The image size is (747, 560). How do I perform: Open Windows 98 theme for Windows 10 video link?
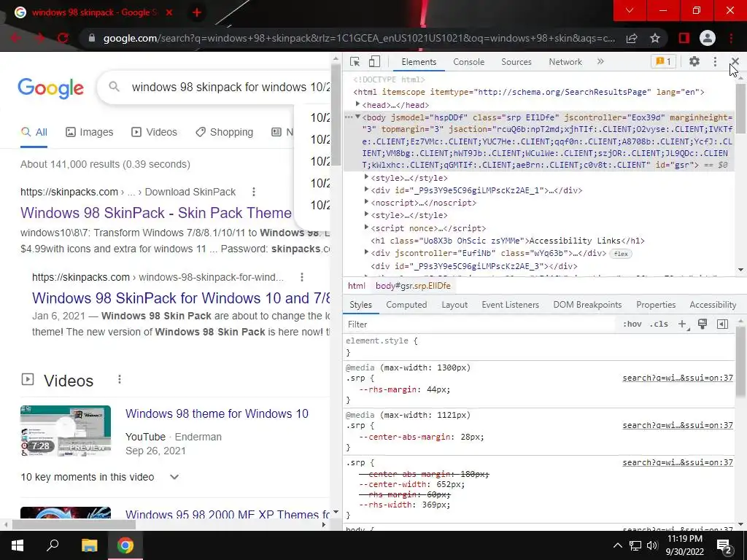click(217, 414)
